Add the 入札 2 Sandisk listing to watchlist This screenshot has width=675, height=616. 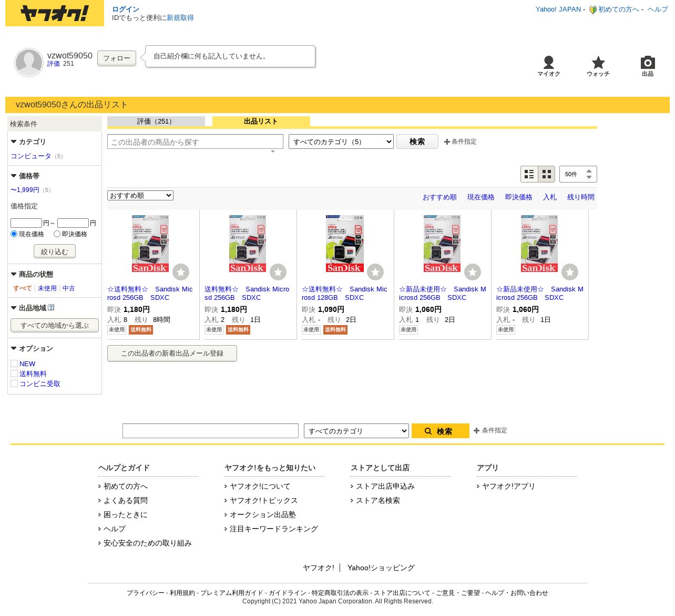[278, 272]
